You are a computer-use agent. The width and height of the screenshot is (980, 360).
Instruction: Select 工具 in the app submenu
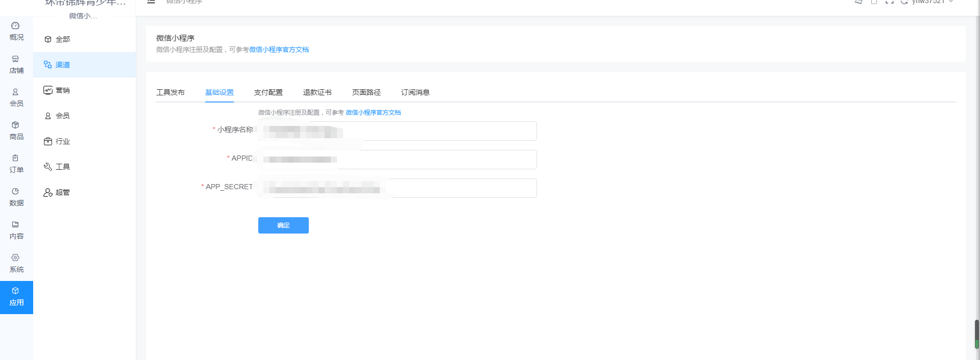(x=85, y=167)
